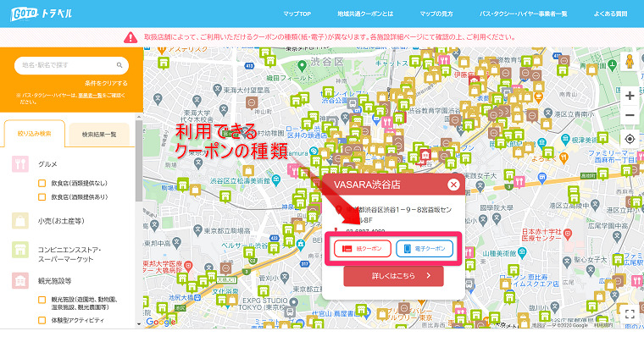Switch to 検索結果一覧 tab
This screenshot has width=644, height=342.
pos(99,134)
